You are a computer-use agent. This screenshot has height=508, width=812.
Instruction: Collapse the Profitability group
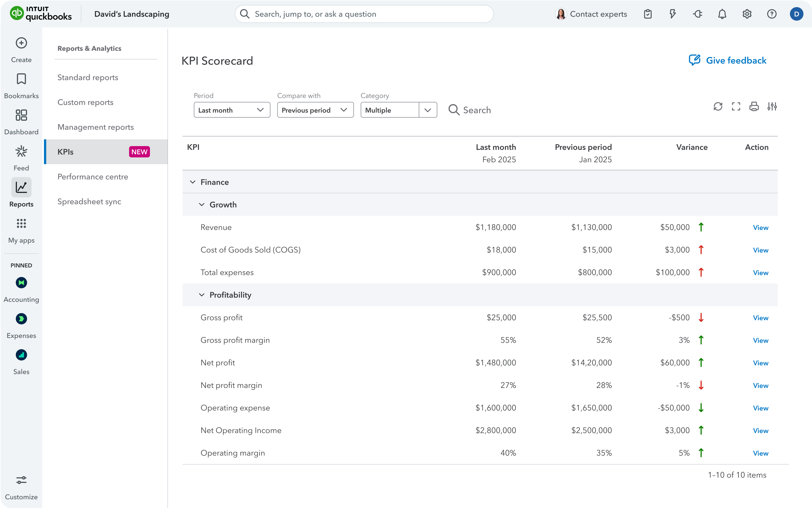coord(202,295)
